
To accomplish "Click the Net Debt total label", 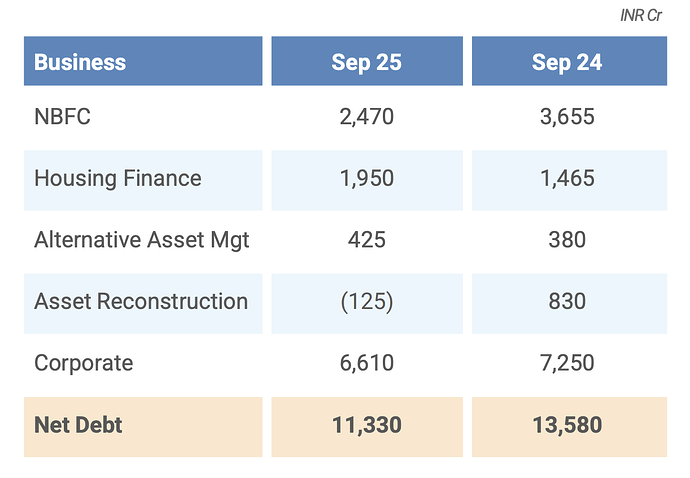I will tap(78, 425).
